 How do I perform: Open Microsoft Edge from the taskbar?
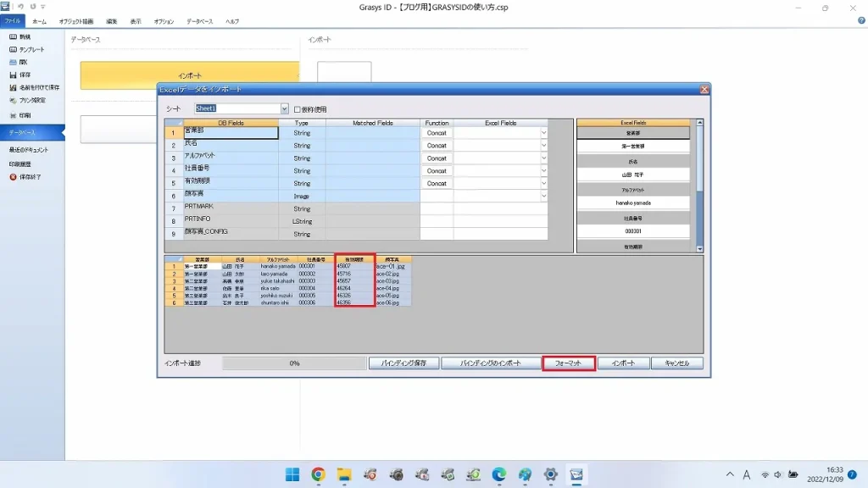click(x=498, y=474)
